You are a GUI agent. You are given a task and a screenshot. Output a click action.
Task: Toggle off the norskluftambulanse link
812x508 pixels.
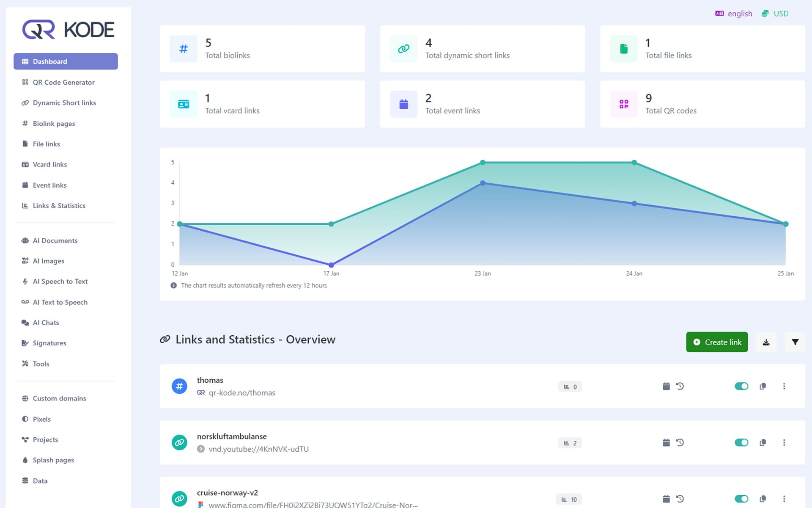pyautogui.click(x=741, y=442)
